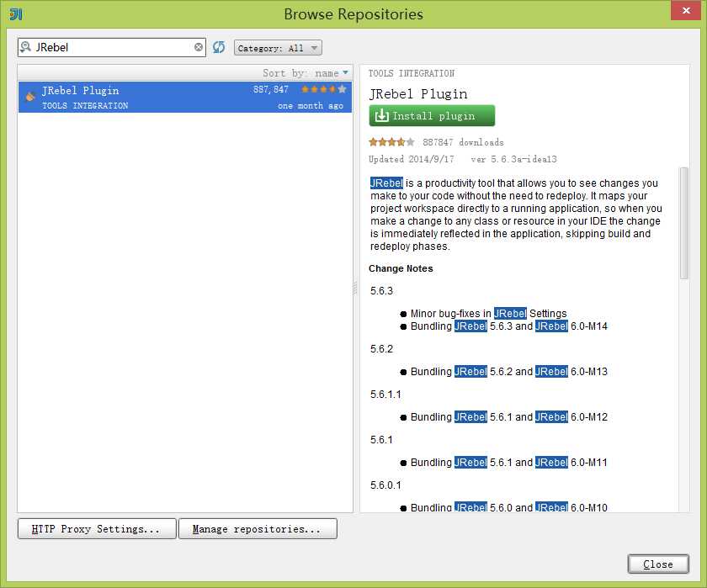Viewport: 707px width, 588px height.
Task: Select the JRebel Plugin list entry
Action: (x=185, y=97)
